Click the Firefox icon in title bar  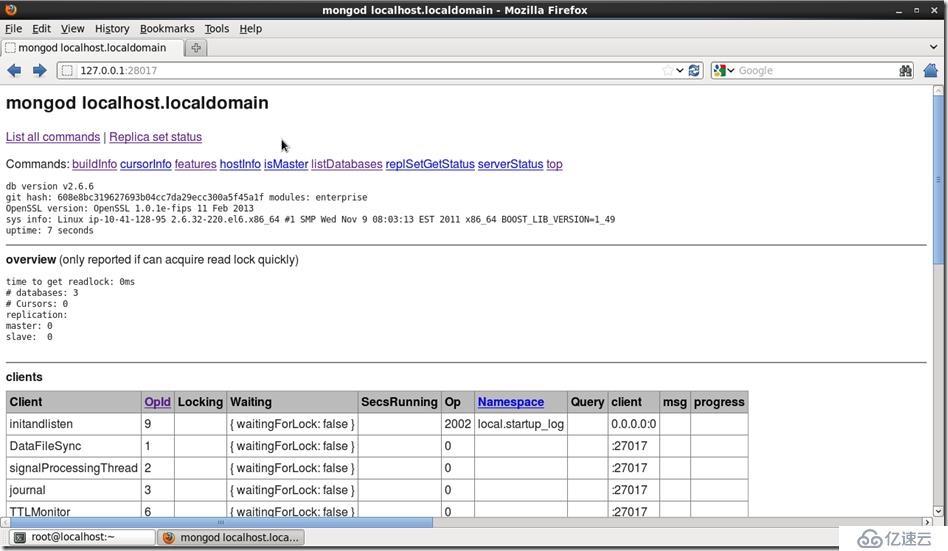click(x=11, y=9)
